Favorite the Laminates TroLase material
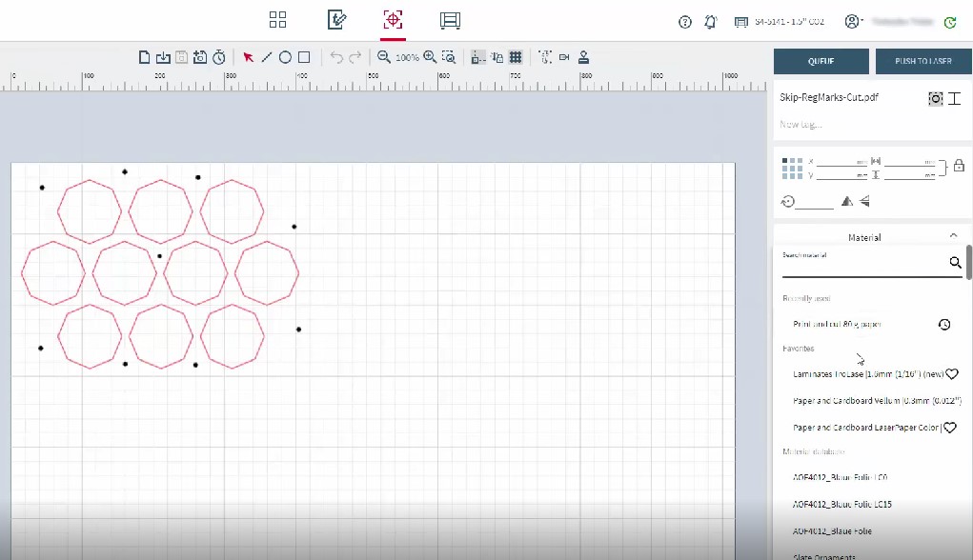Image resolution: width=973 pixels, height=560 pixels. point(951,374)
